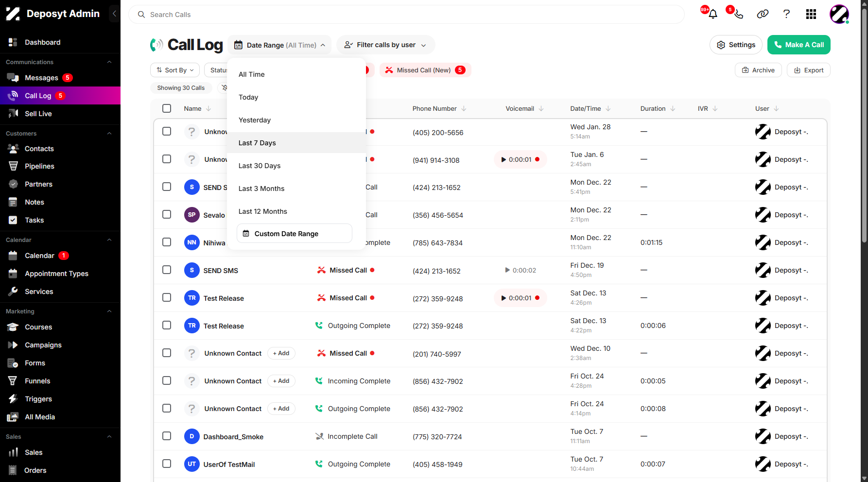The image size is (868, 482).
Task: Open the user profile avatar
Action: pos(839,14)
